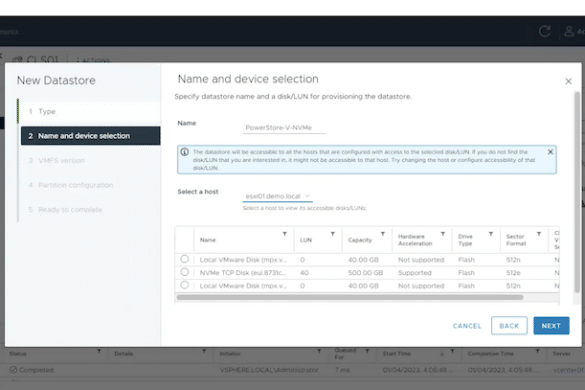Click the table horizontal scrollbar

pyautogui.click(x=350, y=297)
